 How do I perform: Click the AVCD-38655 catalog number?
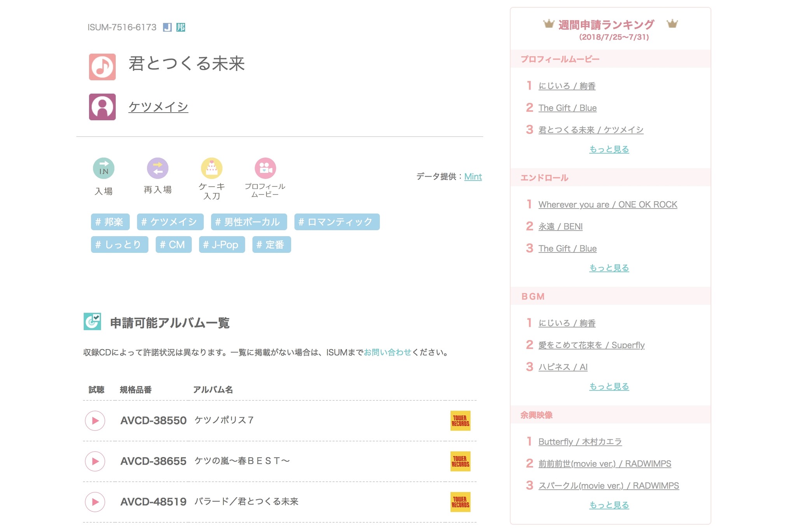pos(153,461)
